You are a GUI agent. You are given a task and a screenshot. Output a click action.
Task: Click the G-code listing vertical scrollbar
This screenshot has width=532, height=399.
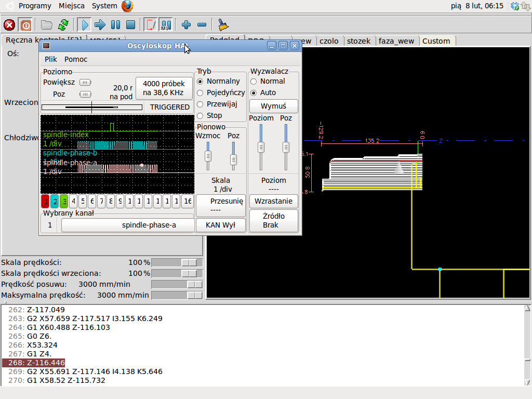tap(528, 345)
